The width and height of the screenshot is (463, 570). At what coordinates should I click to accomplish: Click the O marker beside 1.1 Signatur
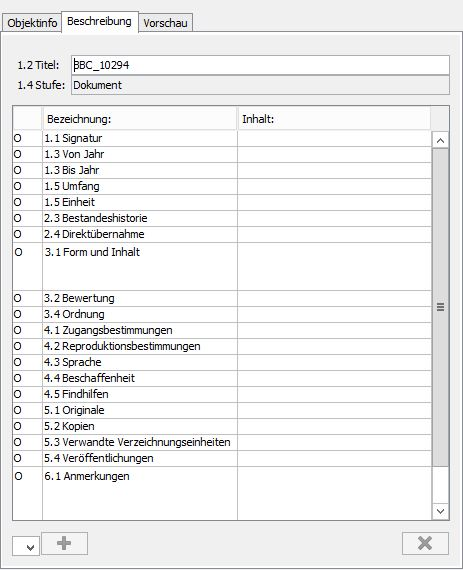click(x=17, y=138)
